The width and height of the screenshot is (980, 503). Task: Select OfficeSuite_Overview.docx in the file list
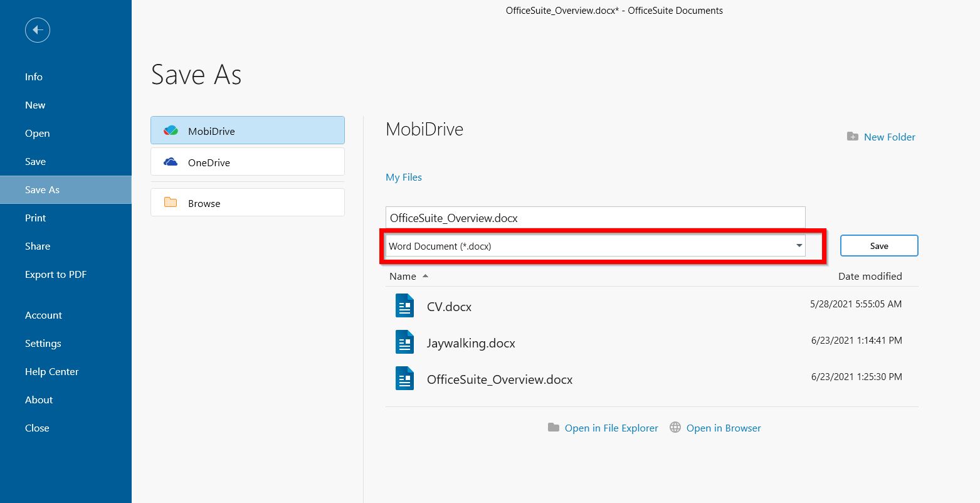point(500,379)
